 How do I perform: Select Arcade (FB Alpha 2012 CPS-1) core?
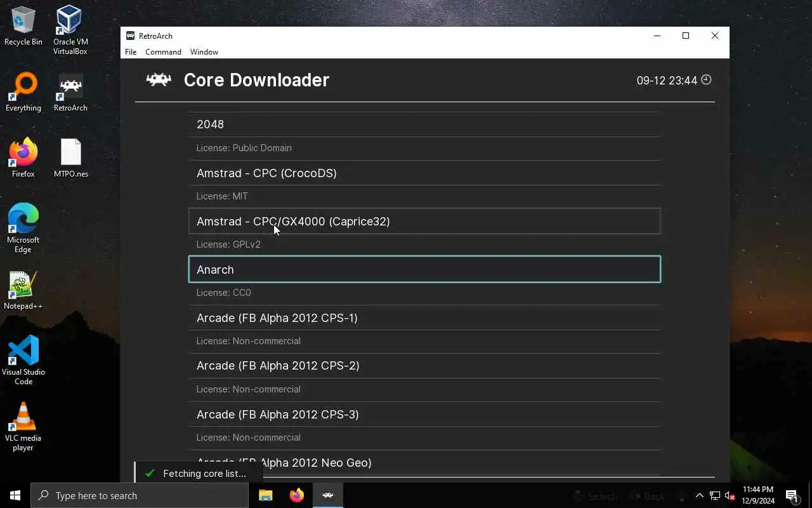(x=424, y=317)
